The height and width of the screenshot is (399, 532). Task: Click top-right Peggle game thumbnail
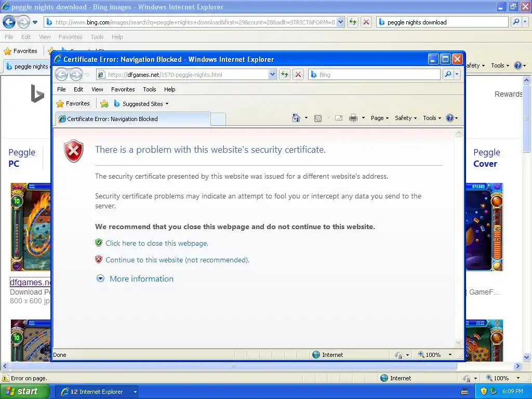point(484,227)
